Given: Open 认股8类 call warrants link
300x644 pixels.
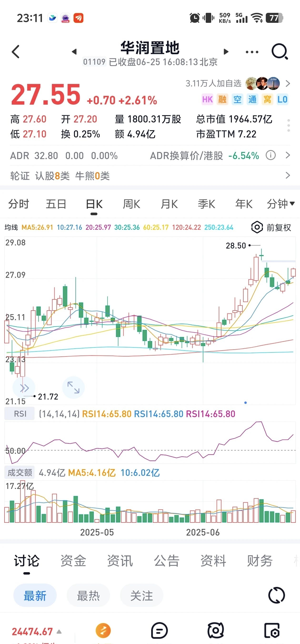Looking at the screenshot, I should click(x=52, y=176).
